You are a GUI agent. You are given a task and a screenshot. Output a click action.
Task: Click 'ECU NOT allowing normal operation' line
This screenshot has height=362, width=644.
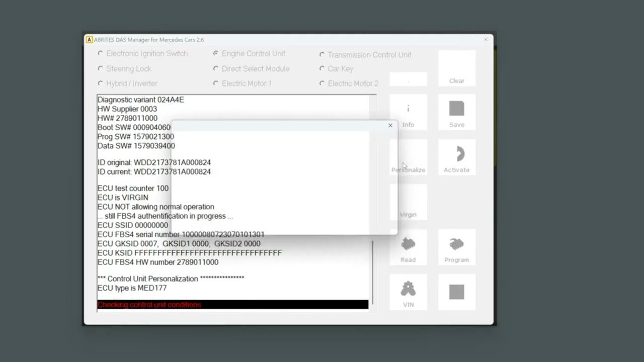click(155, 207)
